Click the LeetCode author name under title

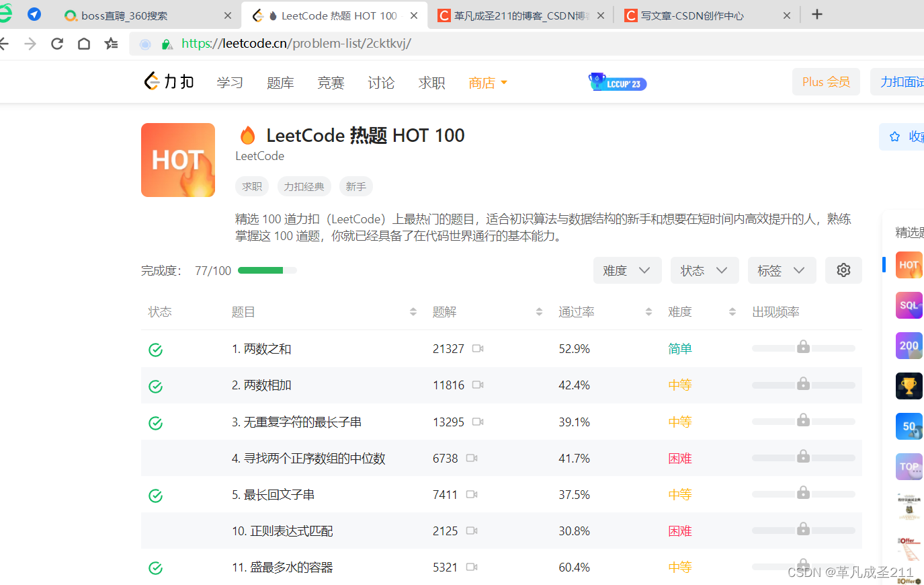tap(259, 156)
